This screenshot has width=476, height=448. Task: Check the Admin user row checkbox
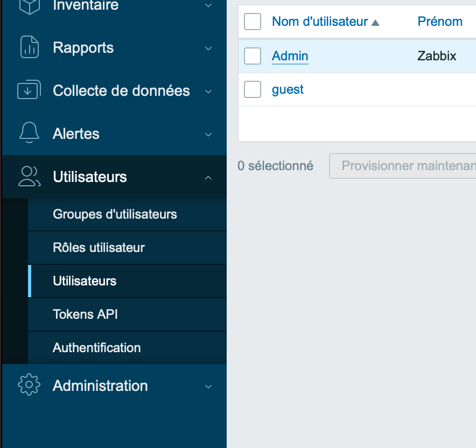point(253,56)
